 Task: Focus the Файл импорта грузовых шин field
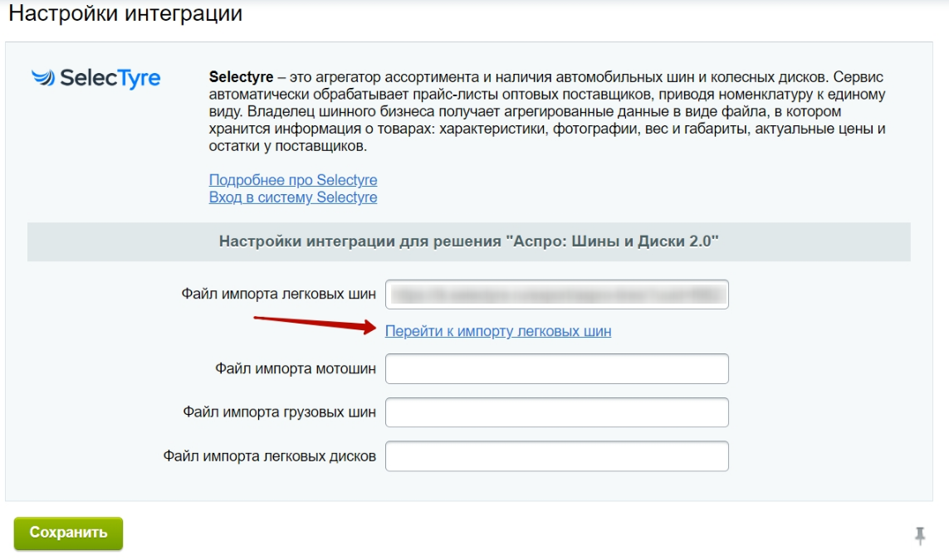557,412
